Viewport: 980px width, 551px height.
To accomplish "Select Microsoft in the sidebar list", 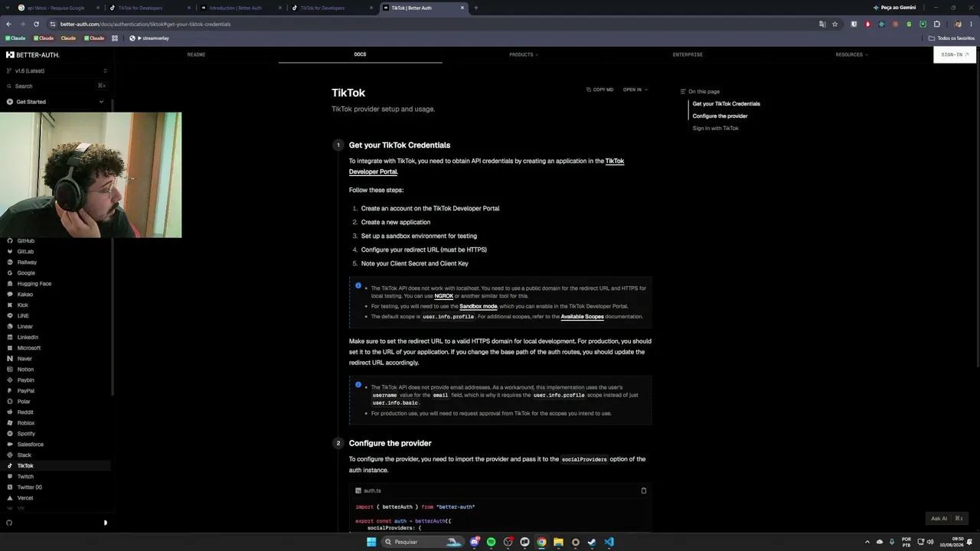I will click(x=29, y=348).
